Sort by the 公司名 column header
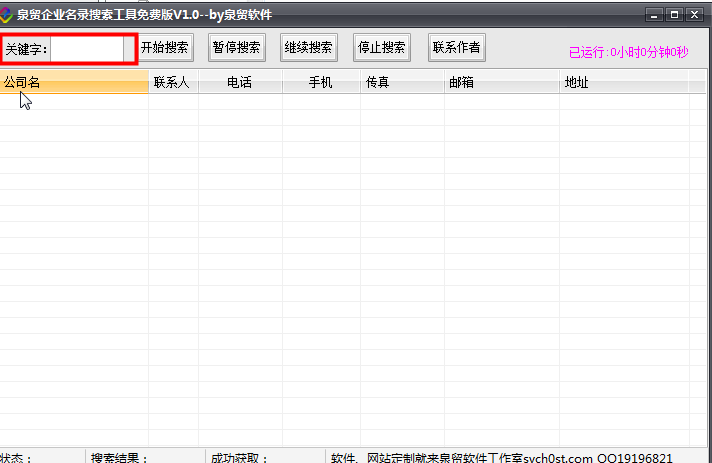This screenshot has height=463, width=712. pos(74,82)
